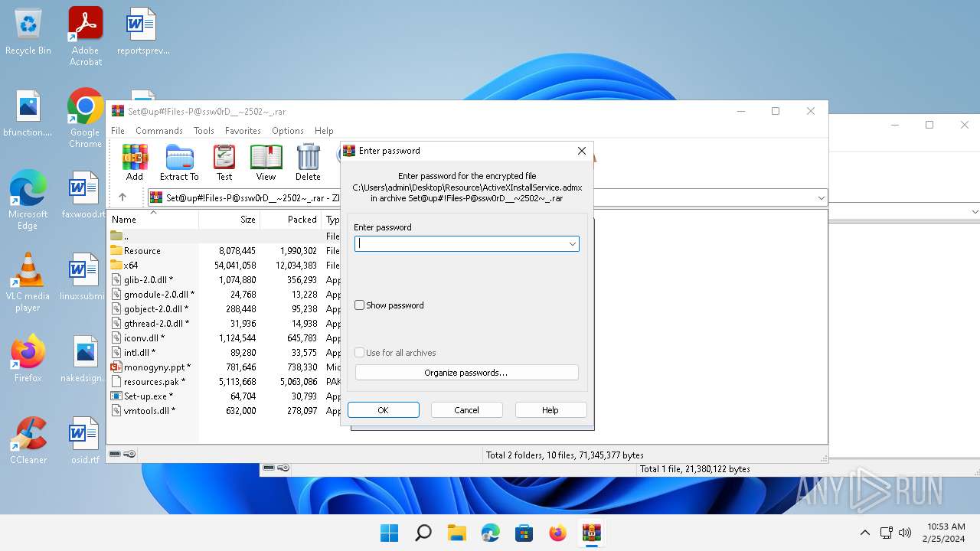Open reportsprev desktop Word document
The height and width of the screenshot is (551, 980).
[143, 31]
